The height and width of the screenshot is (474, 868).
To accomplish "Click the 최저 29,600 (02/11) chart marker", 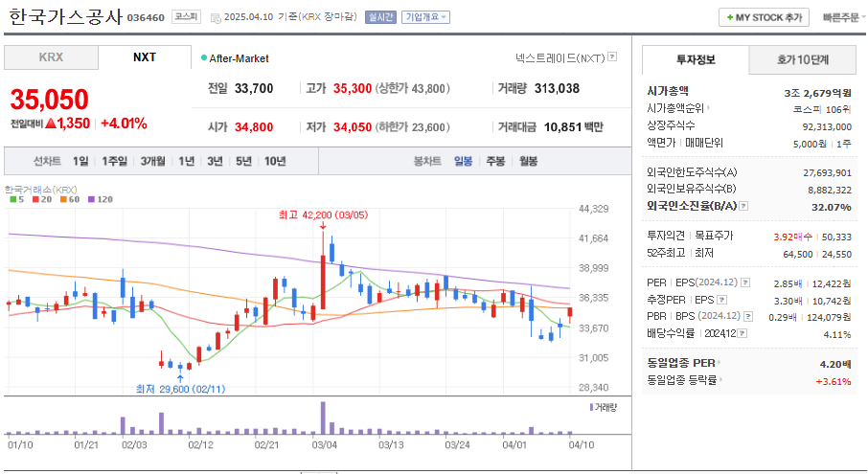I will coord(180,389).
